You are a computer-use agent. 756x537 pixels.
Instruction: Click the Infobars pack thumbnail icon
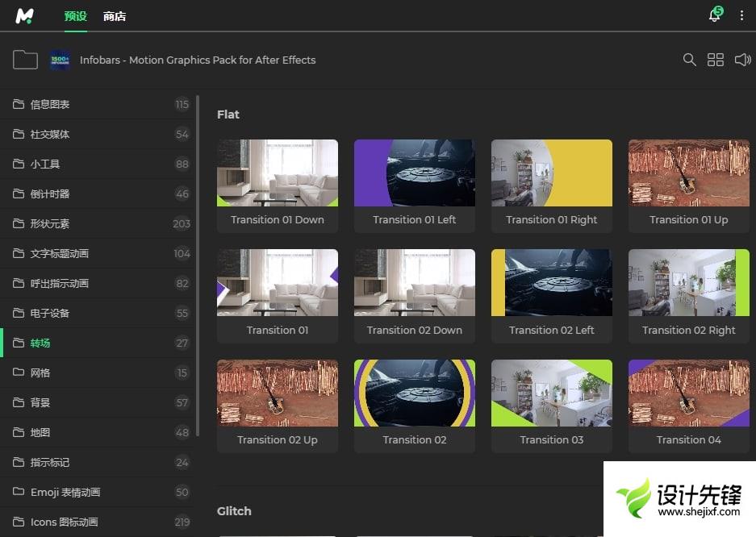[60, 60]
